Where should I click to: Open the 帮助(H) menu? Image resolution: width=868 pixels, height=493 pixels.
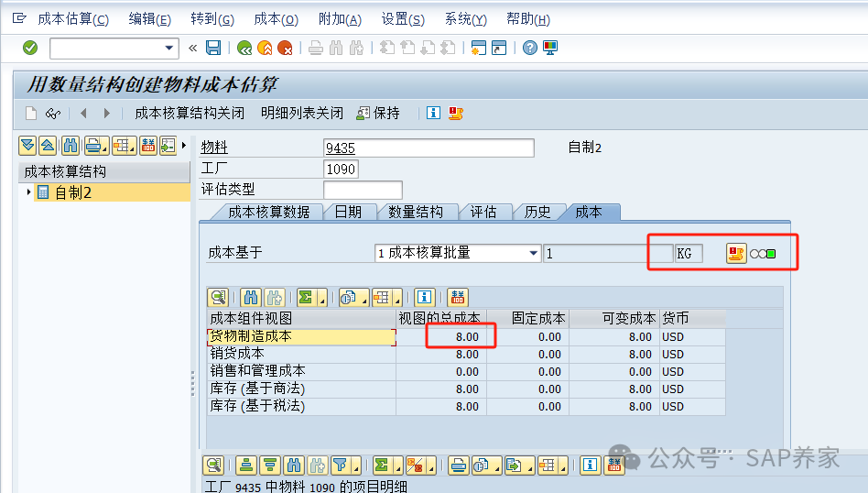point(528,19)
